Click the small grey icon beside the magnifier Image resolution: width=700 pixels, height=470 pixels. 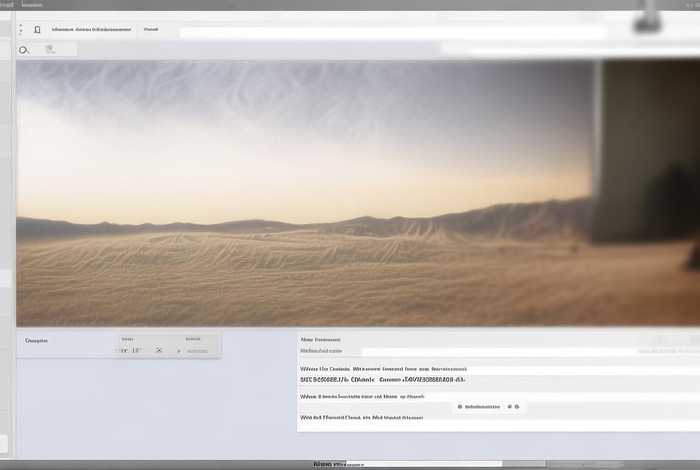point(50,49)
